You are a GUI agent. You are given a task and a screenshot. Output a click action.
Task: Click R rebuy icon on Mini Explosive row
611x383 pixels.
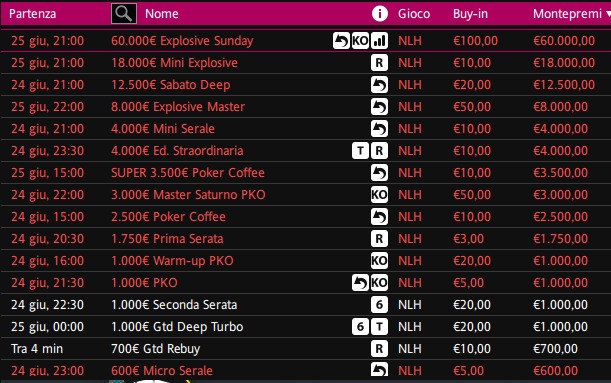tap(379, 63)
